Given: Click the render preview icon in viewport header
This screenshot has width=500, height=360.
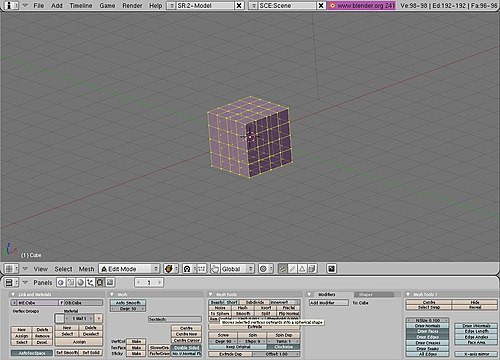Looking at the screenshot, I should [331, 269].
